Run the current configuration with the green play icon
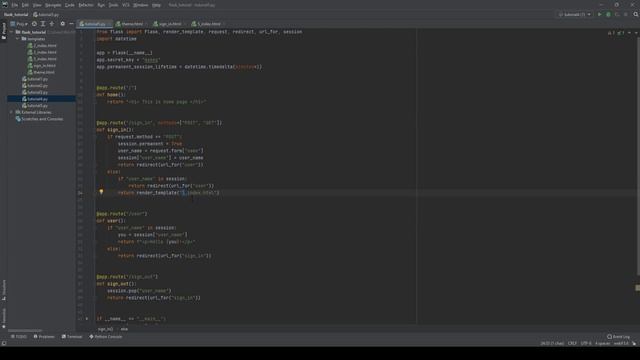The height and width of the screenshot is (360, 640). (600, 14)
